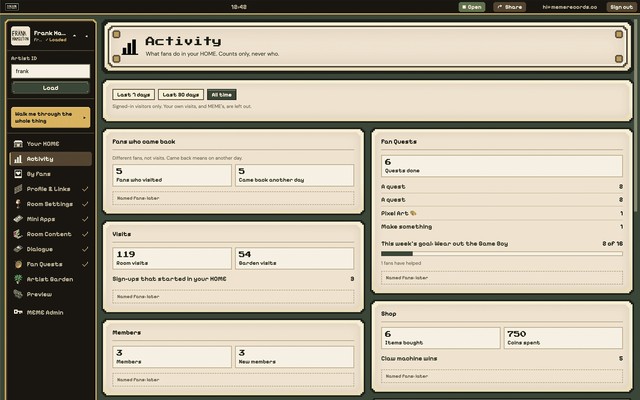The height and width of the screenshot is (400, 640).
Task: Click 'Named Fans: later' in Fan Quests card
Action: (x=502, y=278)
